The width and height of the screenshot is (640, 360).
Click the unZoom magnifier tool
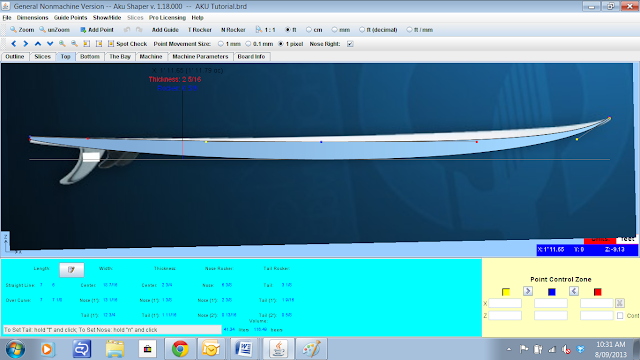click(54, 30)
